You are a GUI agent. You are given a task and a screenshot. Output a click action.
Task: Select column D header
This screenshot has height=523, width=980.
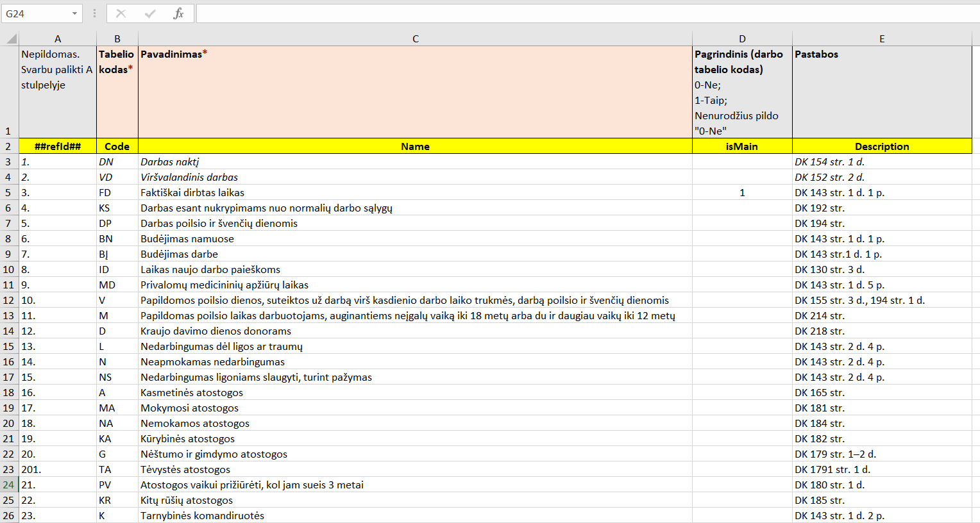(x=742, y=39)
